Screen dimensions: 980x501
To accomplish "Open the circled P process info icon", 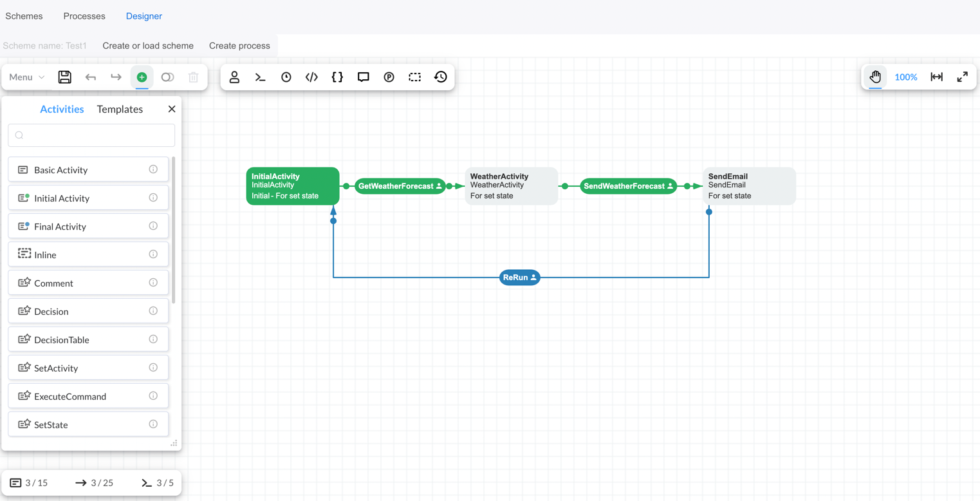I will click(x=389, y=77).
